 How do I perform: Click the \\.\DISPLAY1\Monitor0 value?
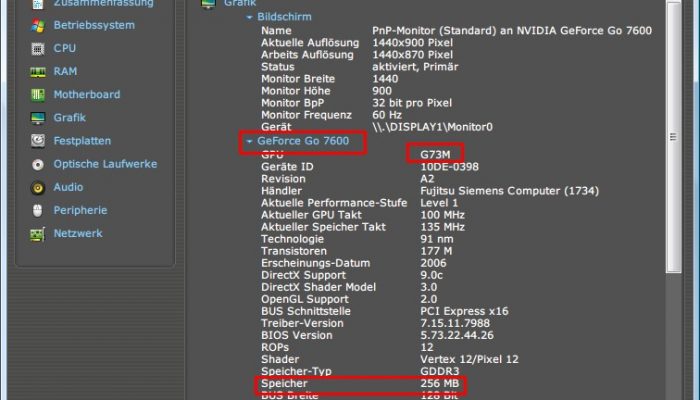pyautogui.click(x=433, y=127)
